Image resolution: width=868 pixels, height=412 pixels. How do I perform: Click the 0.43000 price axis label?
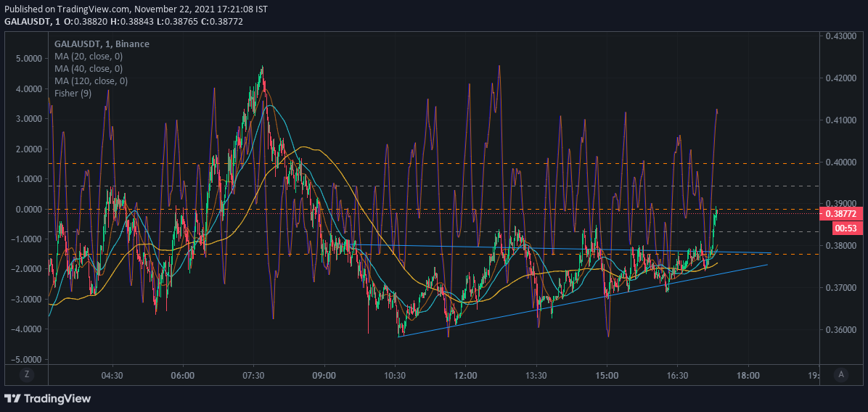point(841,36)
